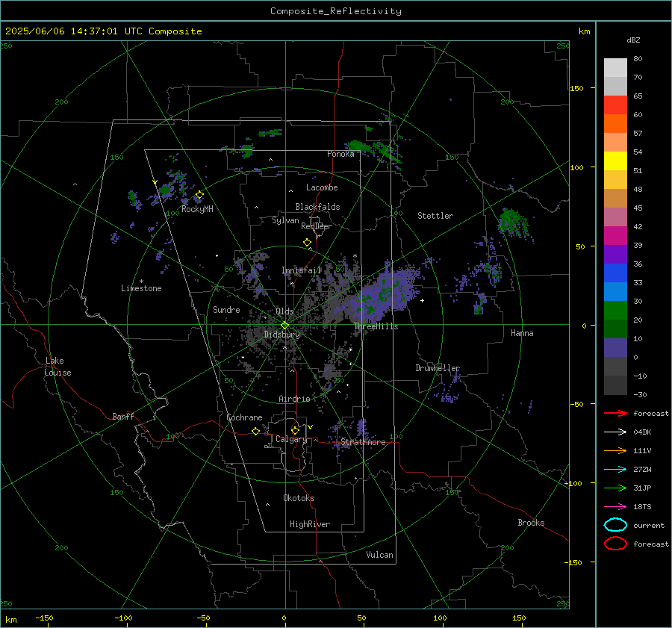Click the Lake Louise label
The image size is (672, 628).
click(x=57, y=367)
